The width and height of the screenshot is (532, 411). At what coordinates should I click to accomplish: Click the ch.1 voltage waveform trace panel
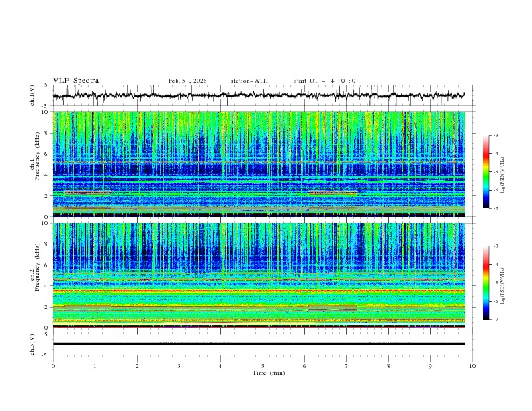(263, 95)
